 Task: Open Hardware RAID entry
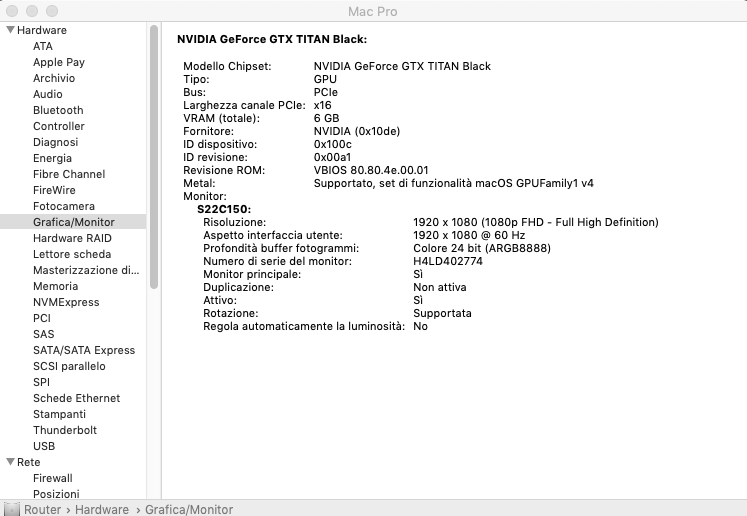click(x=72, y=238)
